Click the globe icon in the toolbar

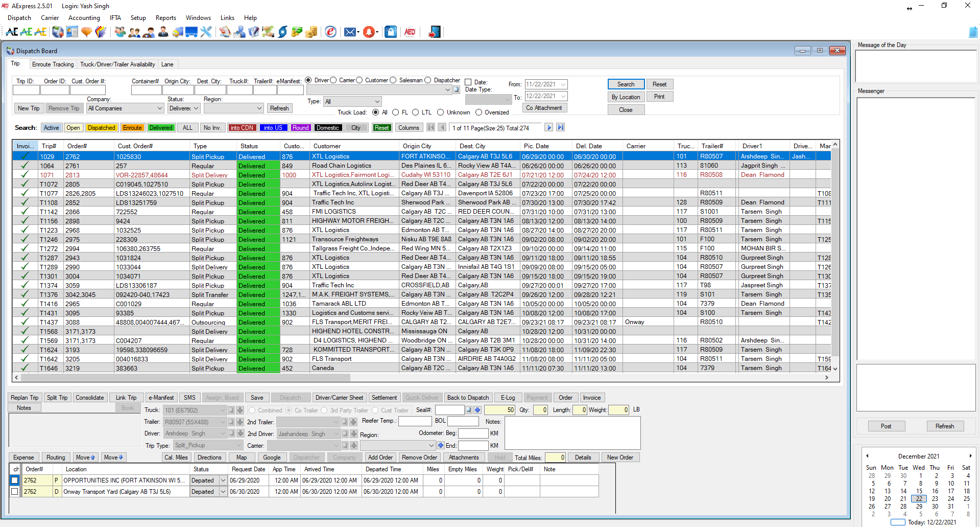57,32
